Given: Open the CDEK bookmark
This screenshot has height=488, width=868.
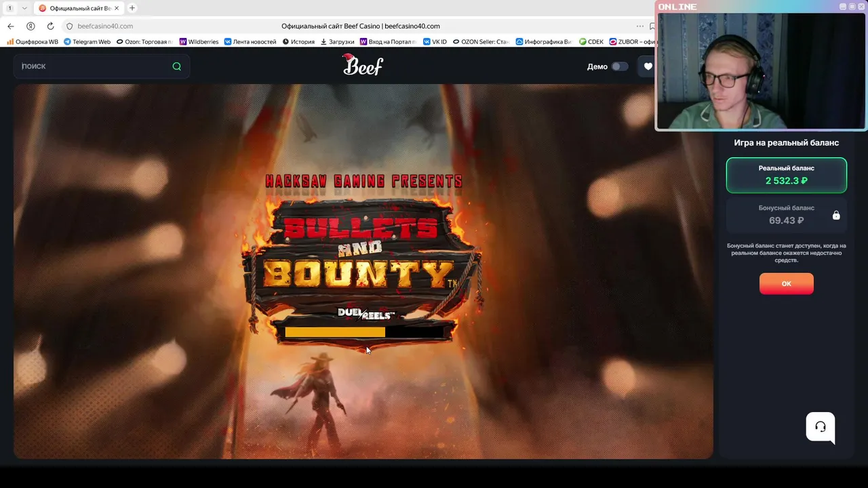Looking at the screenshot, I should (591, 41).
